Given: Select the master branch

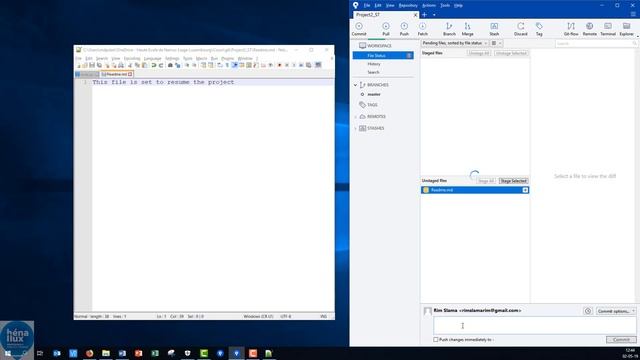Looking at the screenshot, I should 374,94.
